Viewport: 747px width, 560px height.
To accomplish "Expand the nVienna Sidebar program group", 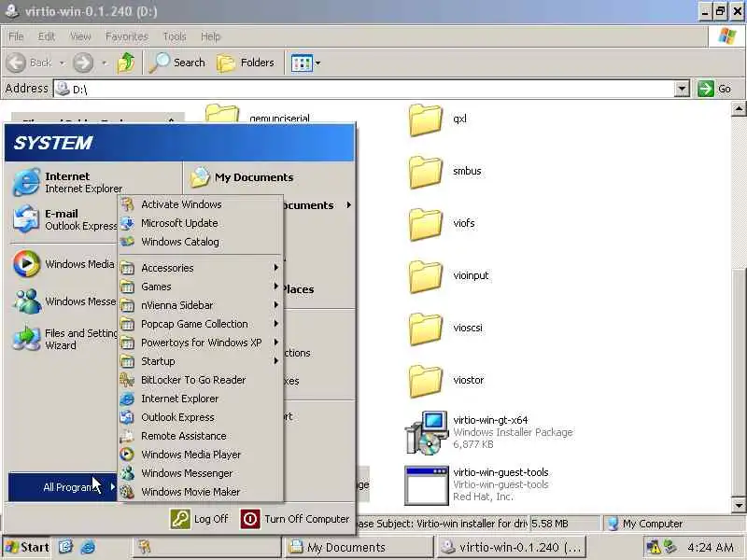I will [x=200, y=305].
